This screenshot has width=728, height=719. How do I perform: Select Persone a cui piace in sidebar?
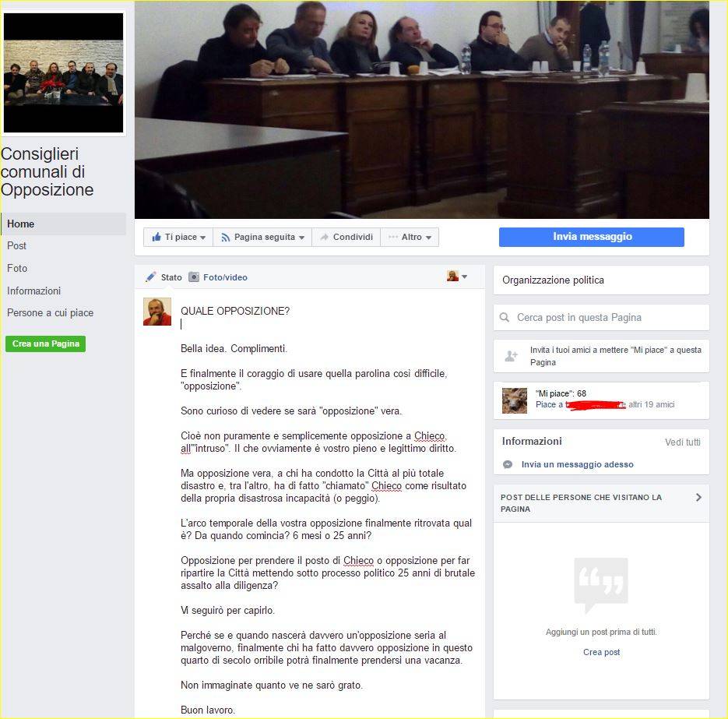click(x=50, y=312)
